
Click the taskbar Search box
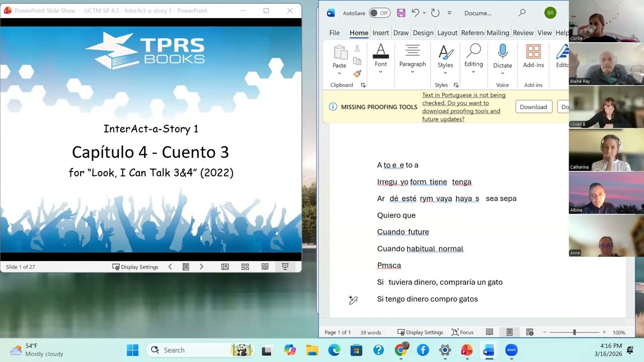click(x=200, y=350)
